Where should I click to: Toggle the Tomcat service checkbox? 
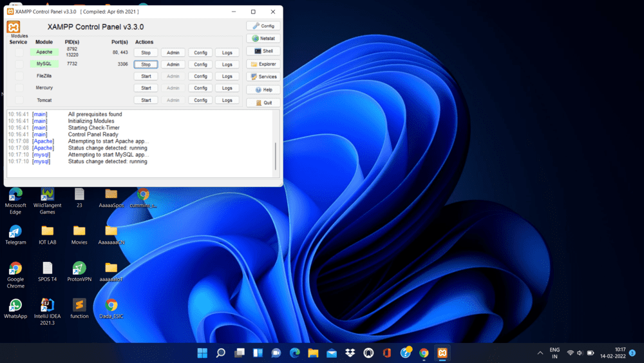[x=19, y=100]
